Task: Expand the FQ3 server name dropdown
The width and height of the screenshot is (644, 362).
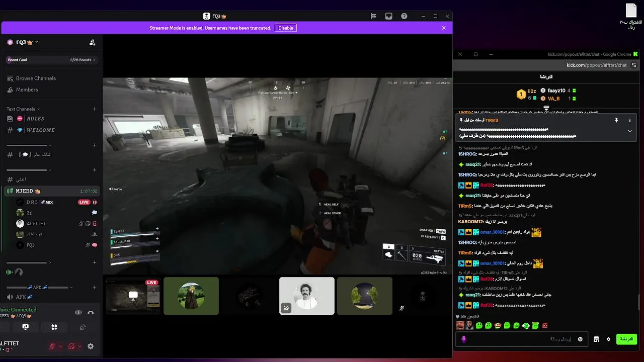Action: 37,42
